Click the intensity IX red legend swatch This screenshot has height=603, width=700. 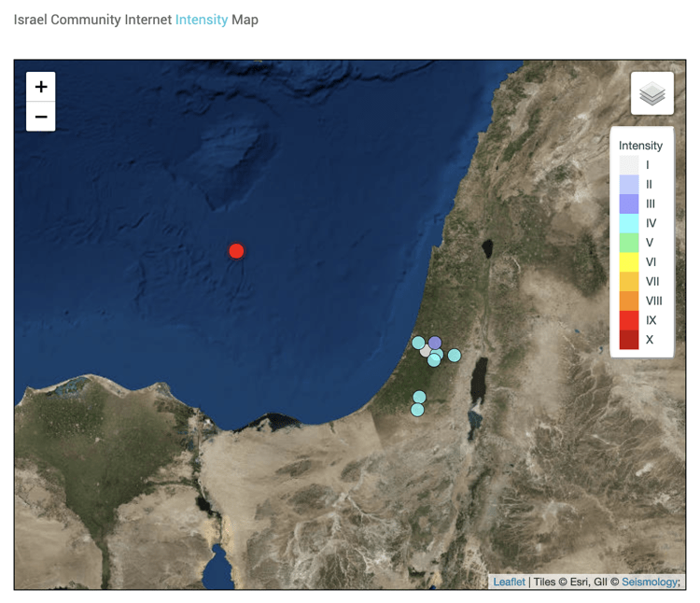pyautogui.click(x=628, y=320)
